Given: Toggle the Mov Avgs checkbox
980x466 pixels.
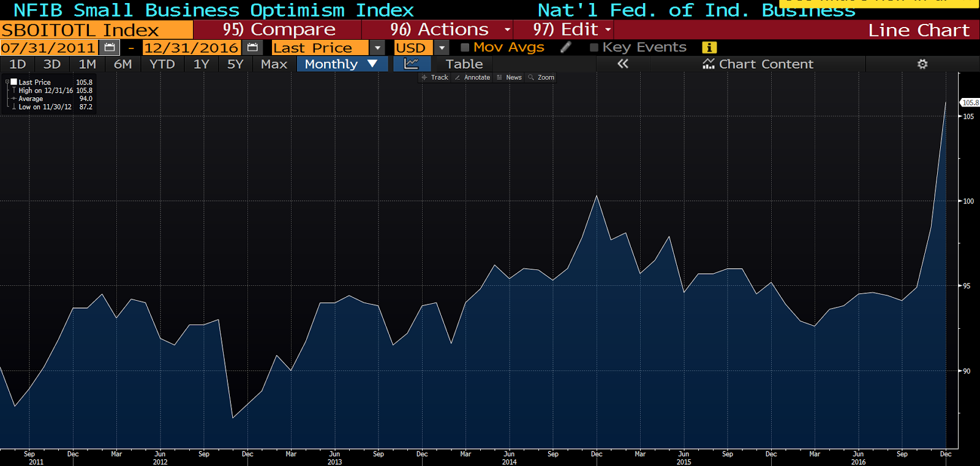Looking at the screenshot, I should click(465, 47).
